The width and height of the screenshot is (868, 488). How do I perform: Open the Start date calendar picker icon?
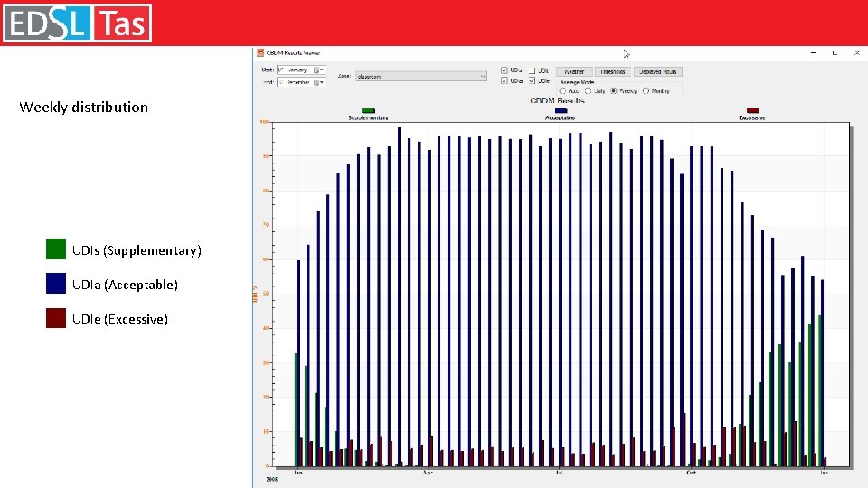[x=316, y=70]
